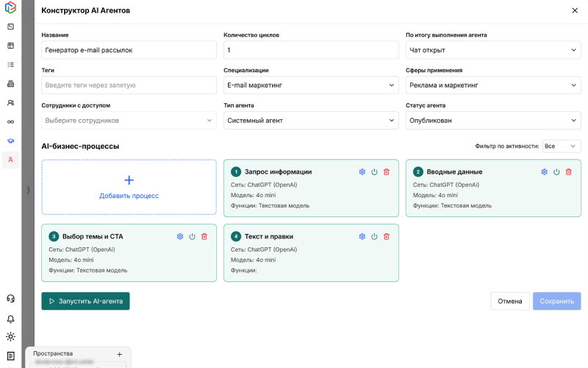Image resolution: width=588 pixels, height=368 pixels.
Task: Expand the Тип агента dropdown
Action: (311, 120)
